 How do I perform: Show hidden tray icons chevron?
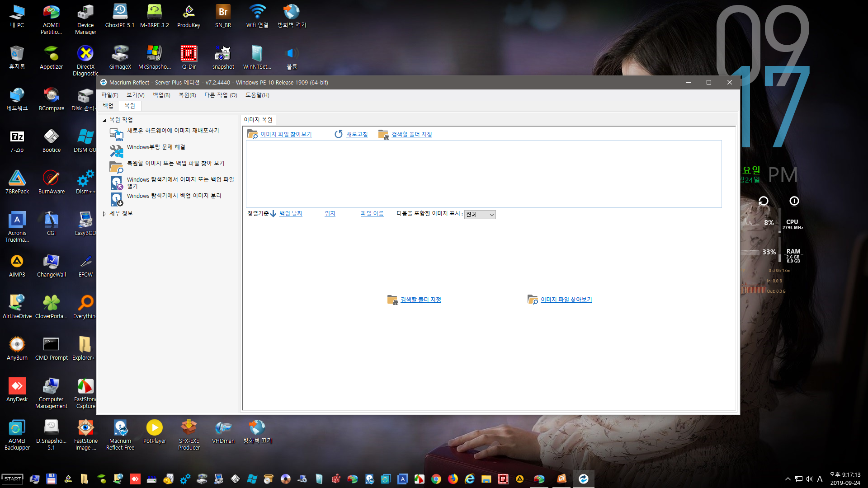click(788, 479)
